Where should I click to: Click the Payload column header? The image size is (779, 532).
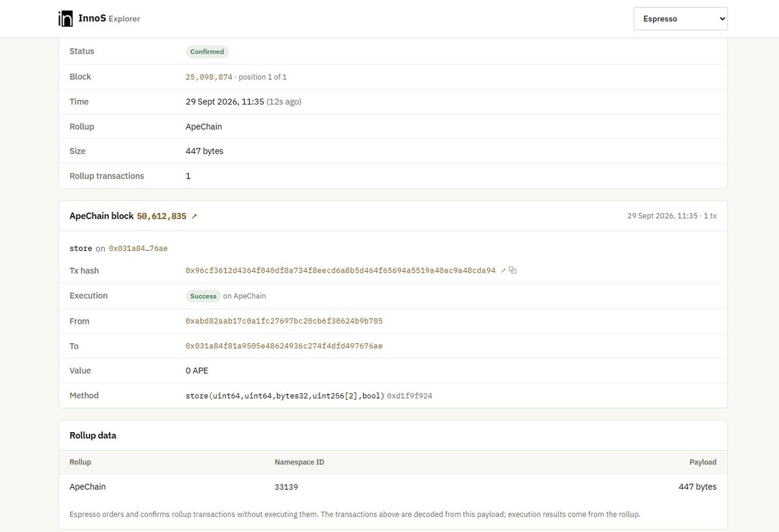(703, 462)
